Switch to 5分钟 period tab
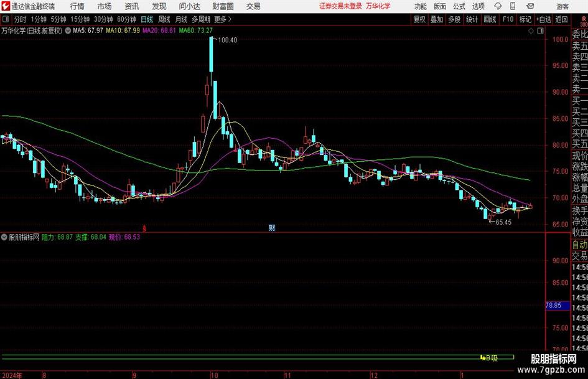 58,19
